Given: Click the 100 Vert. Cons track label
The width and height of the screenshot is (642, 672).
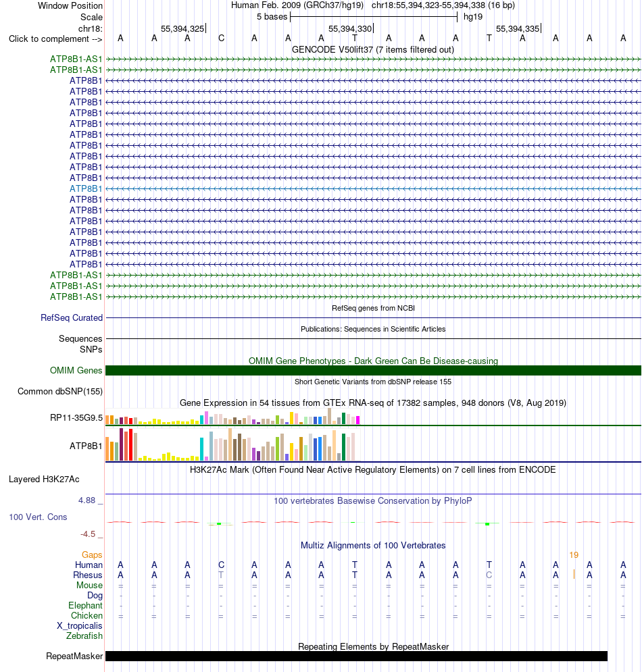Looking at the screenshot, I should pyautogui.click(x=38, y=517).
